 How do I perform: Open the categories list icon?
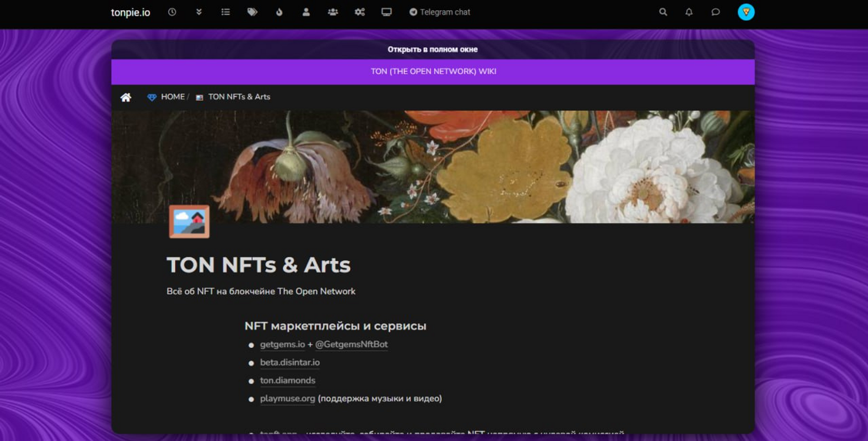click(x=225, y=12)
